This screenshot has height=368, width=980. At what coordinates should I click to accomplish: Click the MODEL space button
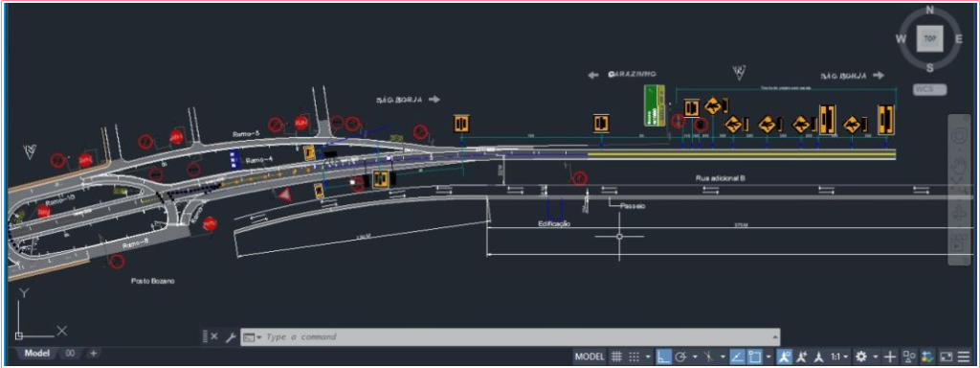590,356
